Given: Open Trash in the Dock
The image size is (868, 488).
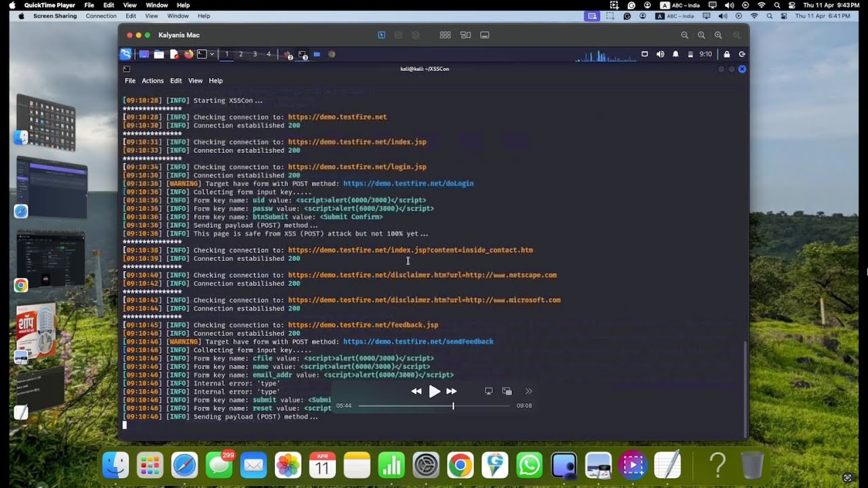Looking at the screenshot, I should 752,466.
